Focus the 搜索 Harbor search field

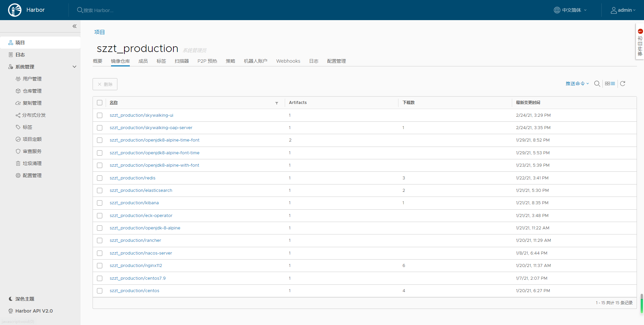(99, 10)
